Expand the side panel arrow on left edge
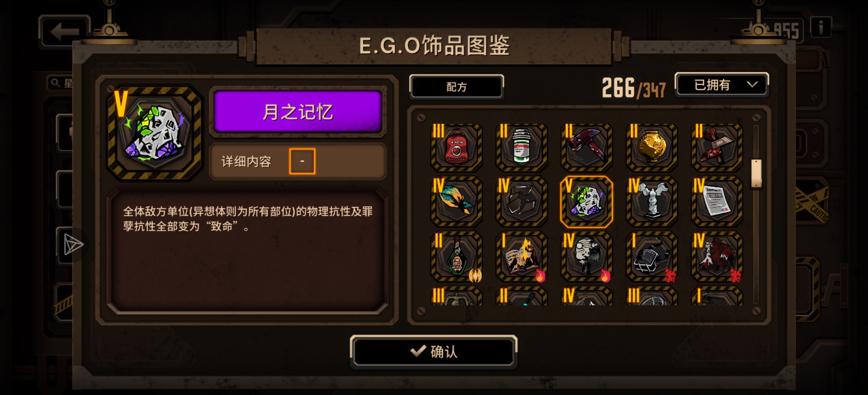 tap(74, 244)
